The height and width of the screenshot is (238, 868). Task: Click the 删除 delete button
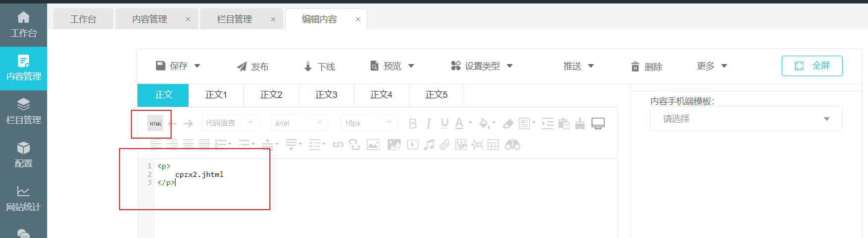click(646, 67)
